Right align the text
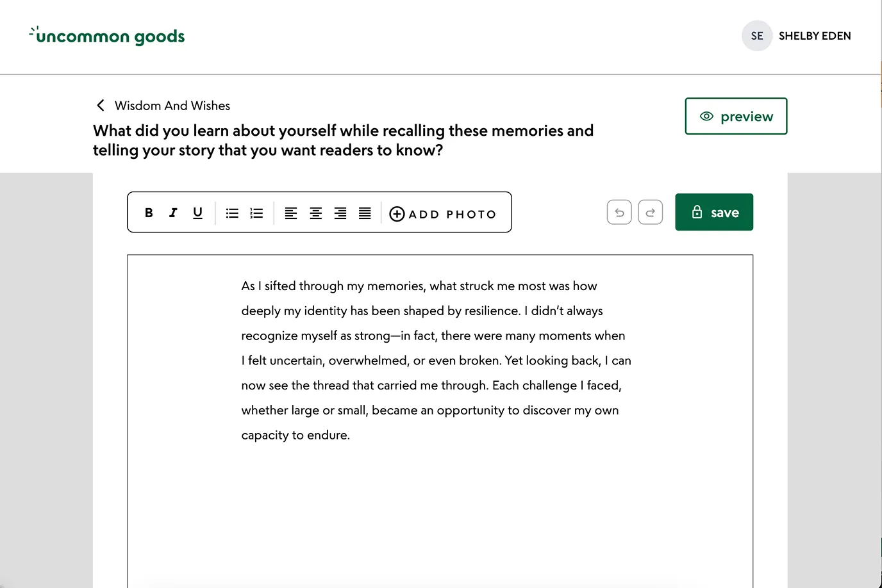The image size is (882, 588). [x=340, y=213]
